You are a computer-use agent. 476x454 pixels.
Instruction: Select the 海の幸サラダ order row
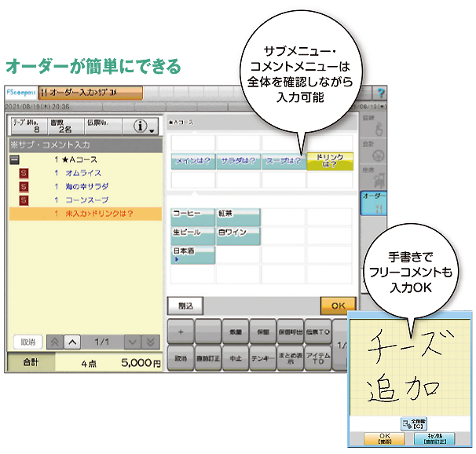pos(86,186)
